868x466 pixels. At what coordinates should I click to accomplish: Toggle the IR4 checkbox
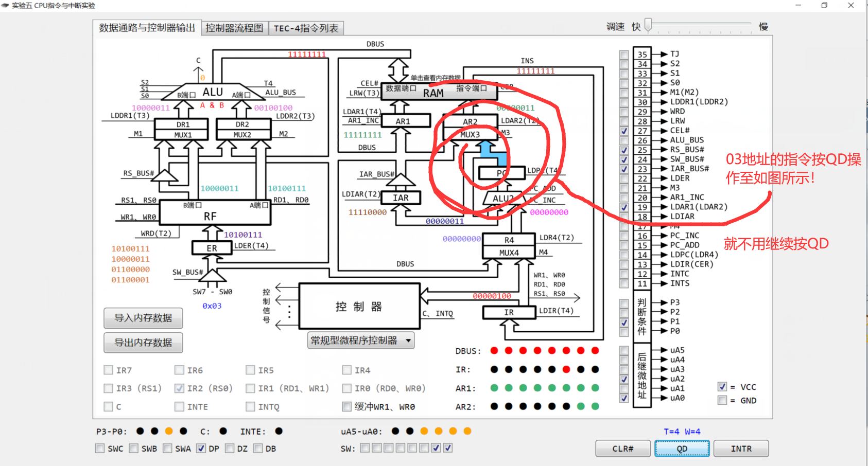(x=347, y=370)
